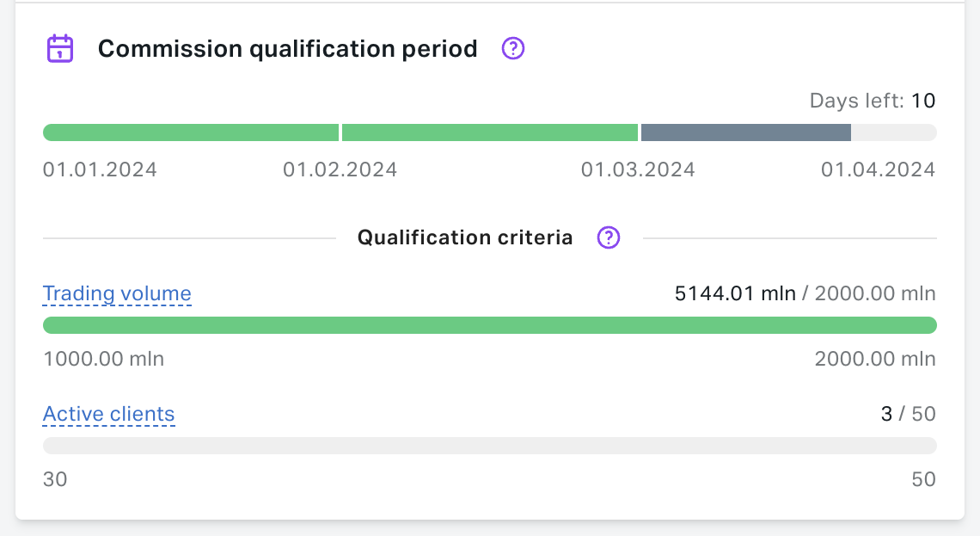Screen dimensions: 980x536
Task: Click the empty Active clients progress bar
Action: [489, 446]
